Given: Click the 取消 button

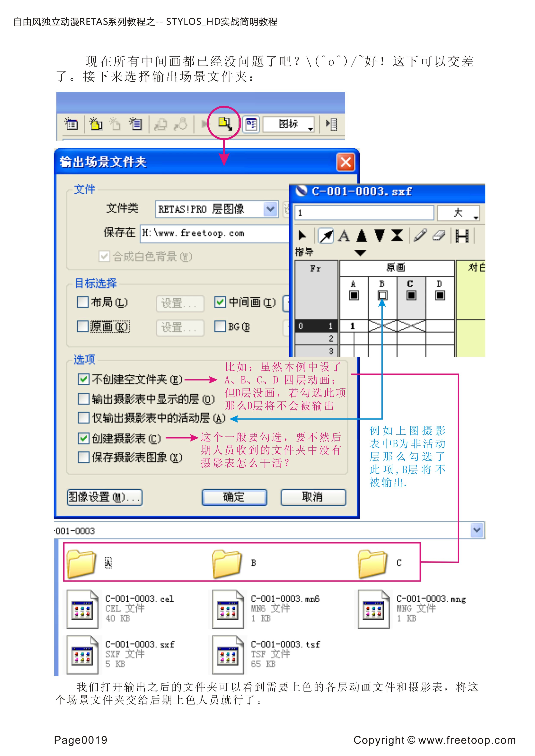Looking at the screenshot, I should click(x=313, y=497).
